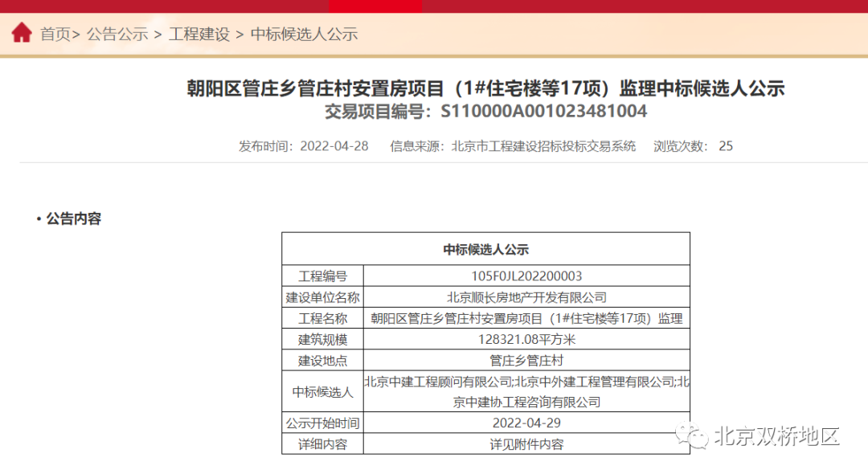The image size is (868, 474).
Task: Click table header 中标候选人公示
Action: (x=485, y=249)
